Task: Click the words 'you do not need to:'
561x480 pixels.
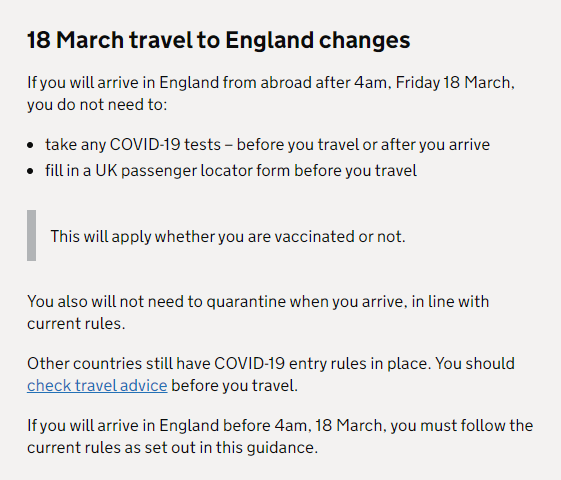Action: pos(97,105)
